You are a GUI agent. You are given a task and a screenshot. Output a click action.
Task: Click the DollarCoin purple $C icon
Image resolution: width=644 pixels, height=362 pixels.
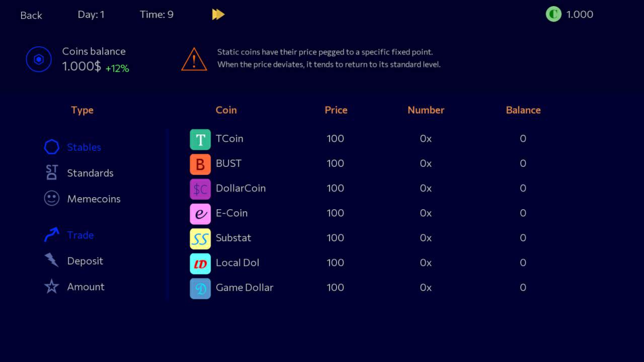(x=200, y=189)
